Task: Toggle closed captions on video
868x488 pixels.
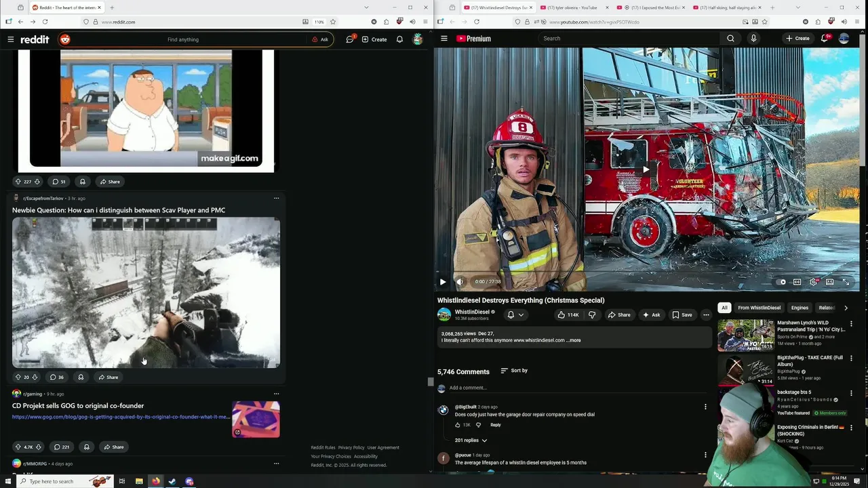Action: 797,282
